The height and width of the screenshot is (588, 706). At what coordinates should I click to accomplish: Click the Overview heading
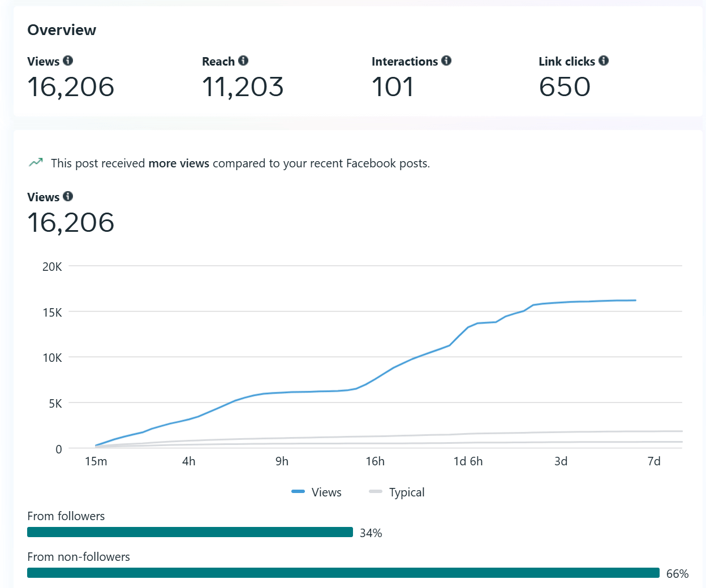(62, 30)
